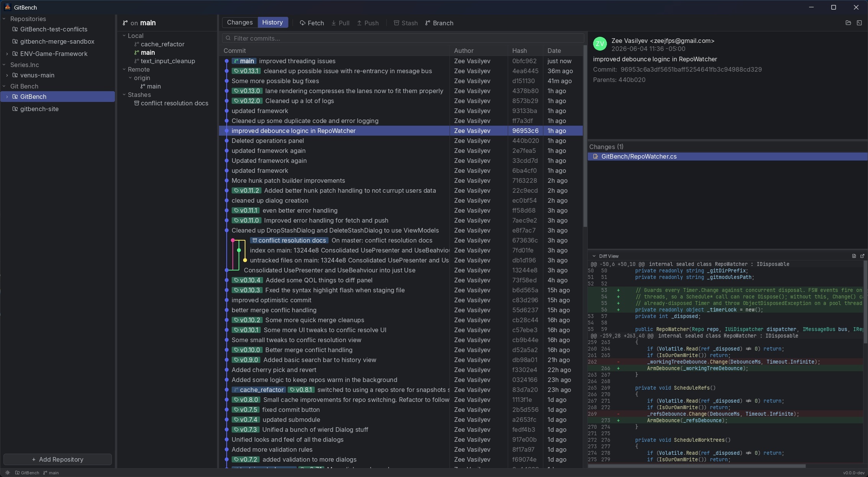
Task: Select GitBench/RepoWatcher.cs in Changes list
Action: [727, 156]
